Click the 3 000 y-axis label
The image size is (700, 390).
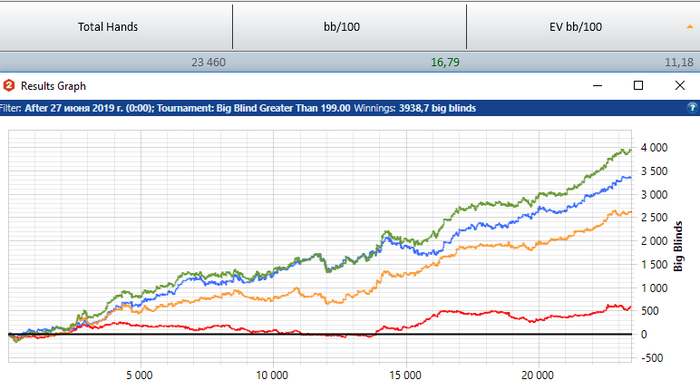pyautogui.click(x=654, y=195)
